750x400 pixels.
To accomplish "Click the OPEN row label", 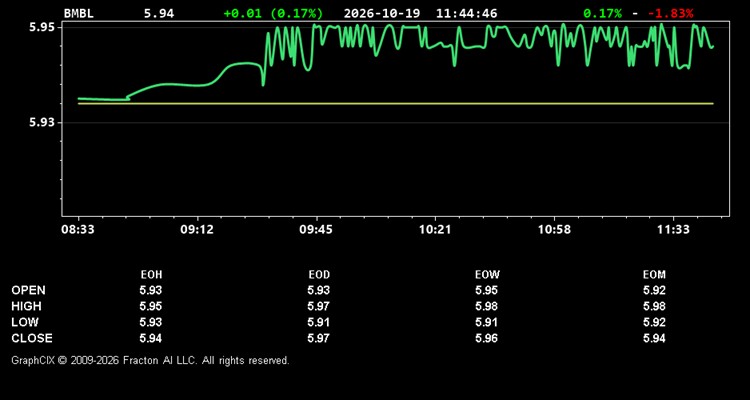I will point(29,290).
